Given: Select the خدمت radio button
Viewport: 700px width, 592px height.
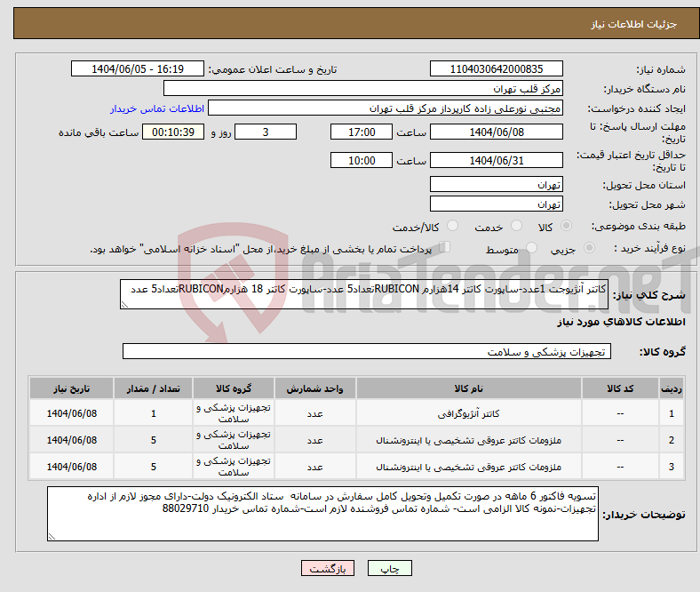Looking at the screenshot, I should coord(516,226).
